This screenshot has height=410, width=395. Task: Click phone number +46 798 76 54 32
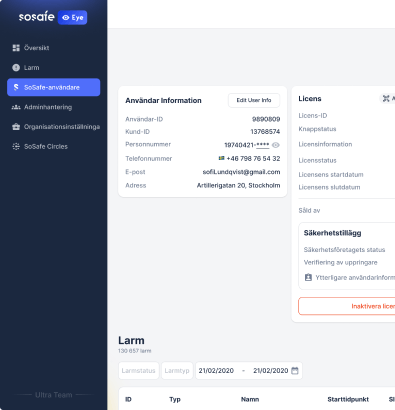(x=253, y=158)
